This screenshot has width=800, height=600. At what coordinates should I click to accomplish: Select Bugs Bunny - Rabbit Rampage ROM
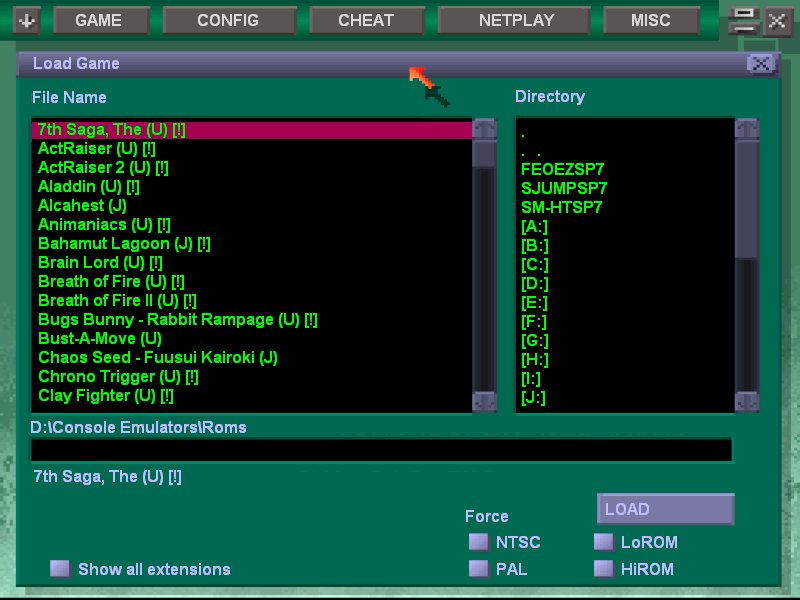[x=252, y=319]
